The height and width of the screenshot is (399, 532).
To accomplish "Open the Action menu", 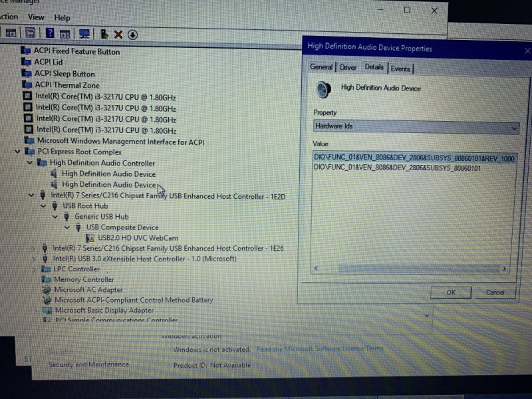I will point(9,16).
